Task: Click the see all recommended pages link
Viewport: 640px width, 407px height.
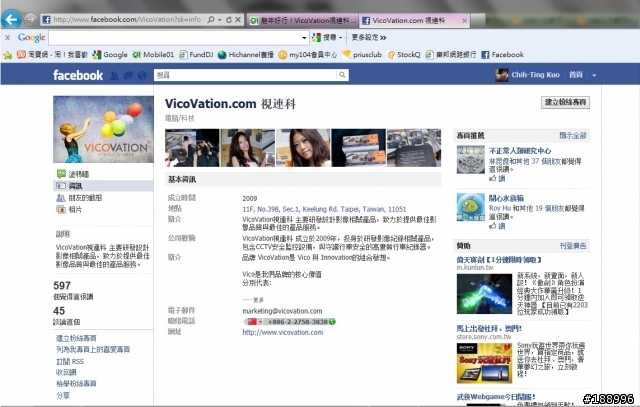Action: [573, 136]
